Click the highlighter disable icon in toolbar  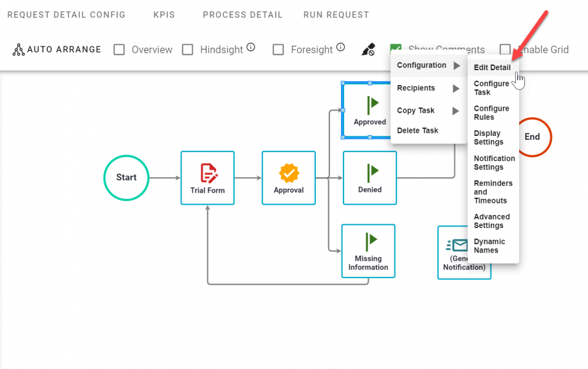tap(367, 50)
